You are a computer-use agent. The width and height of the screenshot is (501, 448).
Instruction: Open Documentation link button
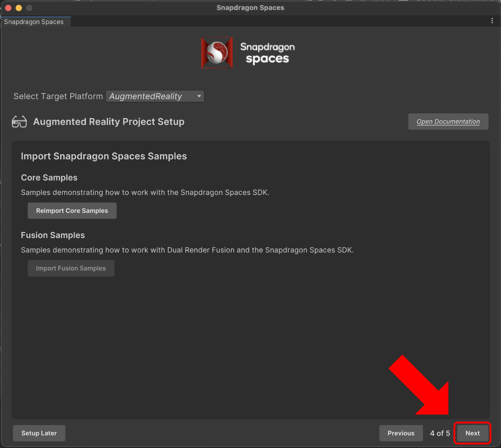[x=448, y=122]
